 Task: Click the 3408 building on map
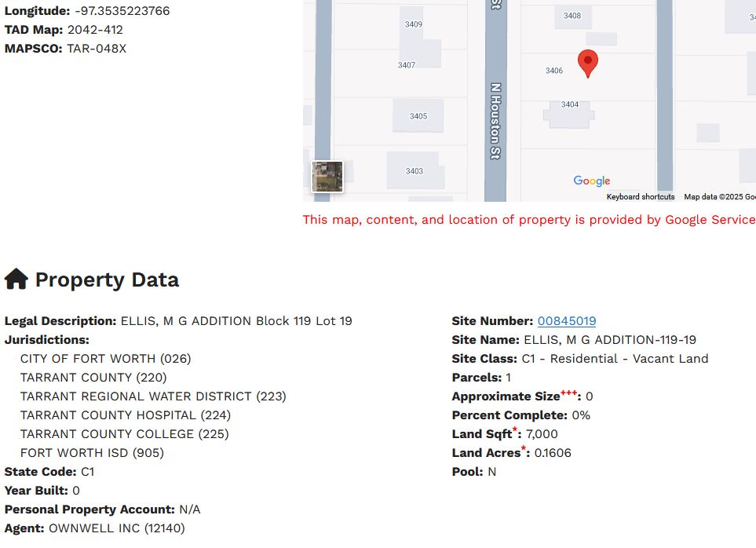[x=572, y=16]
